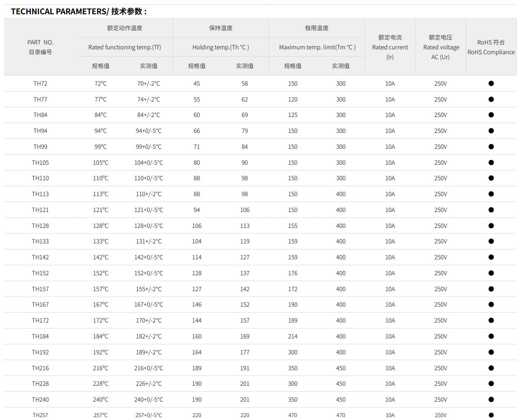Click the RoHS dot in the TH216 row
This screenshot has height=420, width=521.
click(x=491, y=368)
